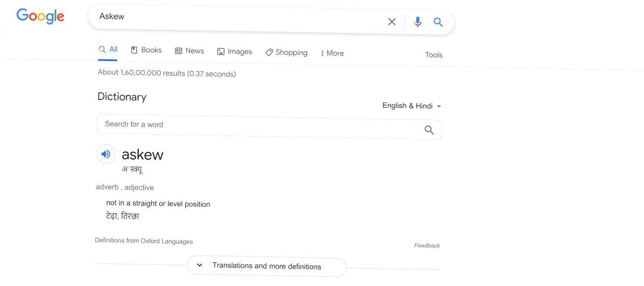Open the More search options menu
This screenshot has height=286, width=644.
click(332, 53)
